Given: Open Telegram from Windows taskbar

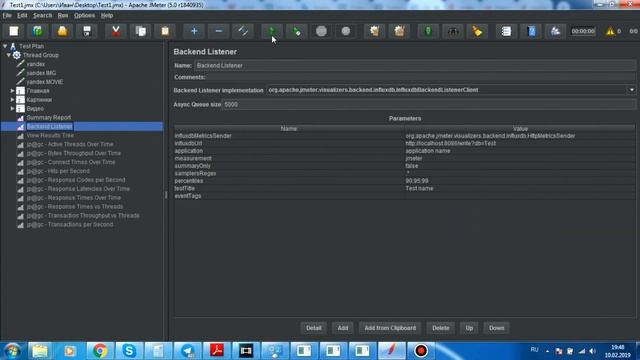Looking at the screenshot, I should (x=187, y=351).
